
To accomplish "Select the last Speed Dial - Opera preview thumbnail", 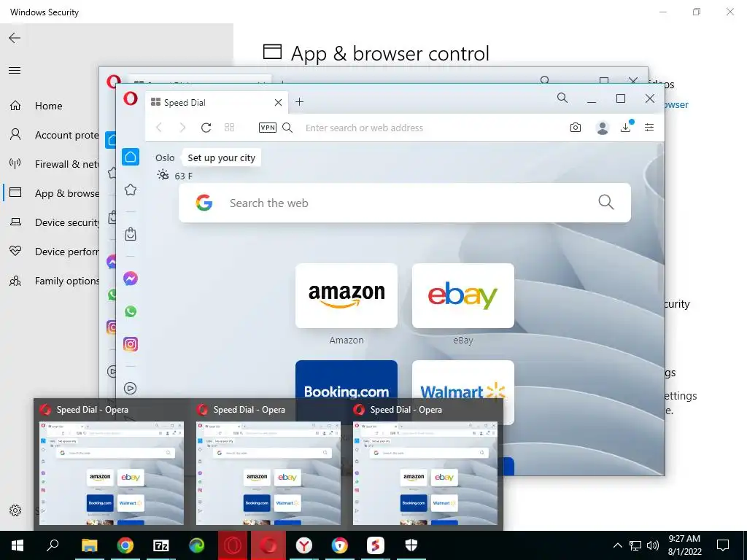I will (x=425, y=472).
